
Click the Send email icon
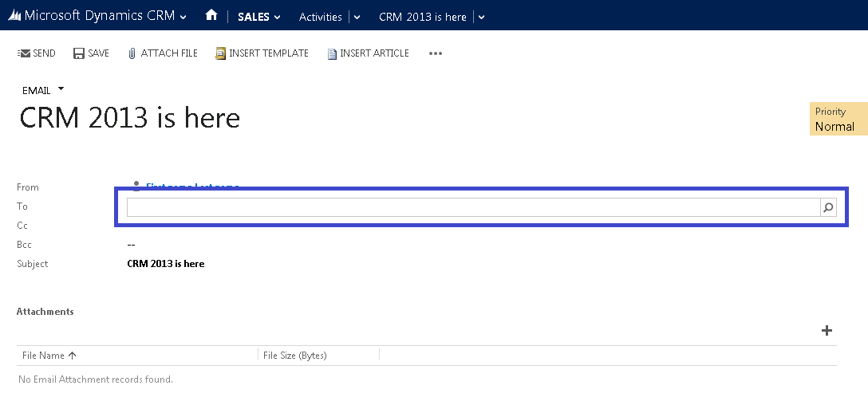click(23, 53)
